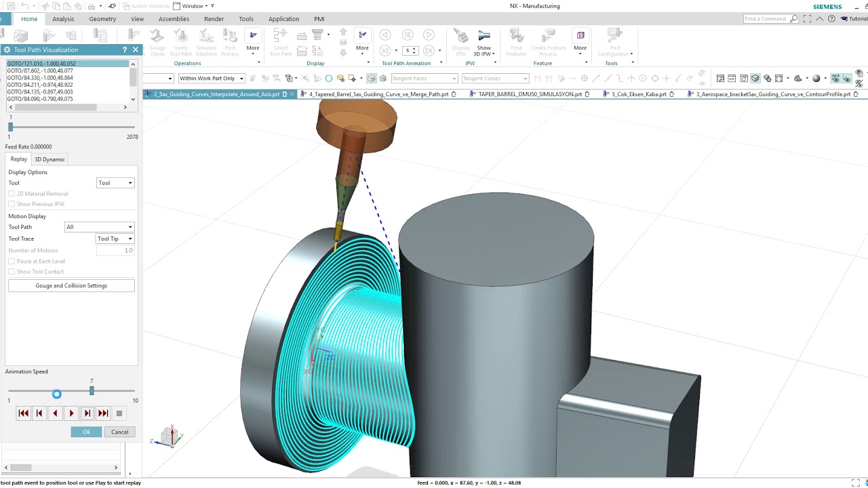Click tool path list scroll down arrow
The height and width of the screenshot is (488, 868).
(x=133, y=99)
